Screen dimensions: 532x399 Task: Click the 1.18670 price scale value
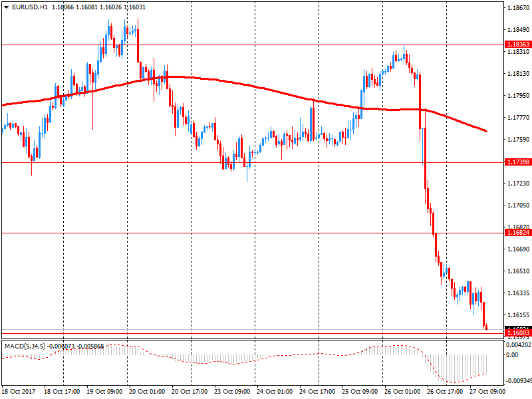518,8
